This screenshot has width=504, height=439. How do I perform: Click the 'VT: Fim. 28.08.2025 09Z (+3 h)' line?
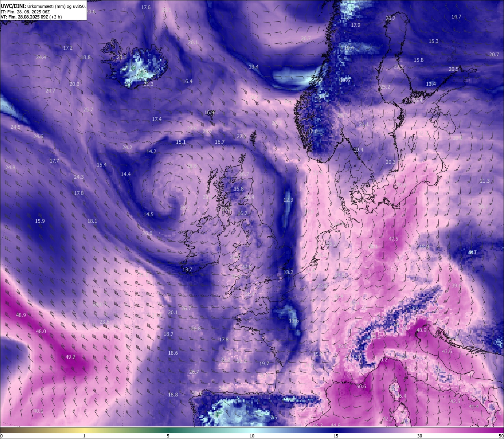31,17
